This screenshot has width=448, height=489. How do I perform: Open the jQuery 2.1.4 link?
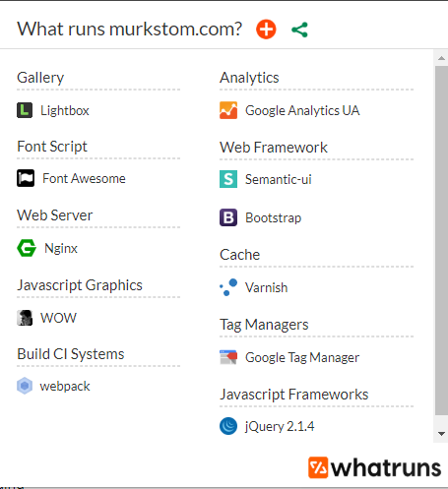[280, 426]
